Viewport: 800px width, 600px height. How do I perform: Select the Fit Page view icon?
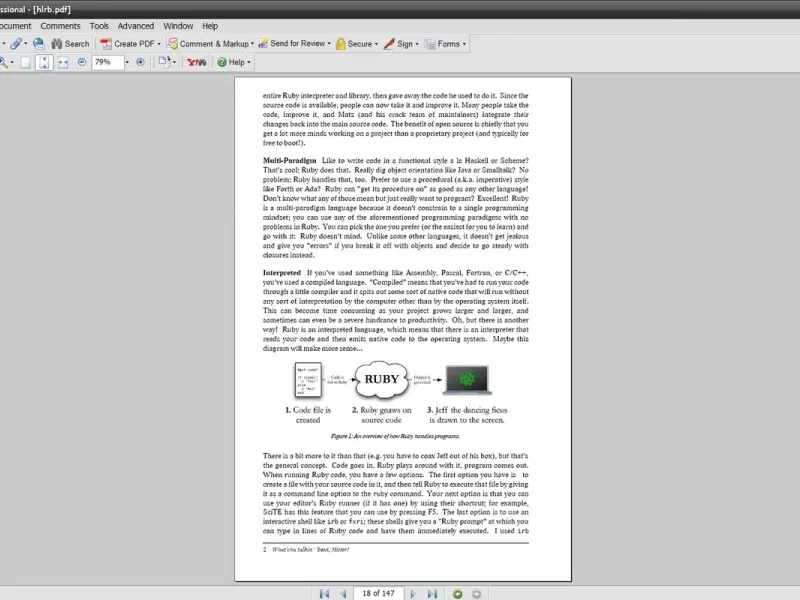point(44,62)
